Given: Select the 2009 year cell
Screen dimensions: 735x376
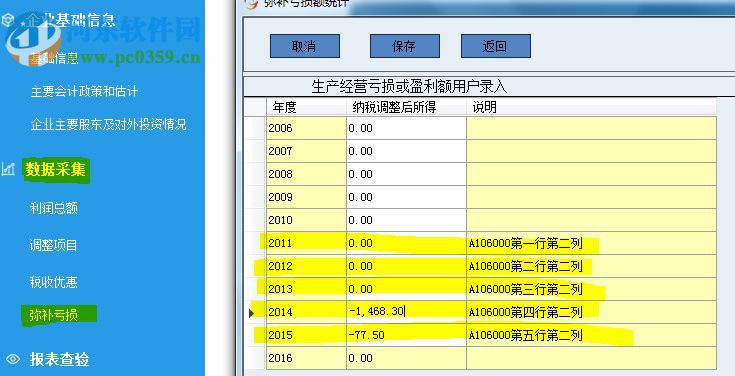Looking at the screenshot, I should (x=307, y=197).
